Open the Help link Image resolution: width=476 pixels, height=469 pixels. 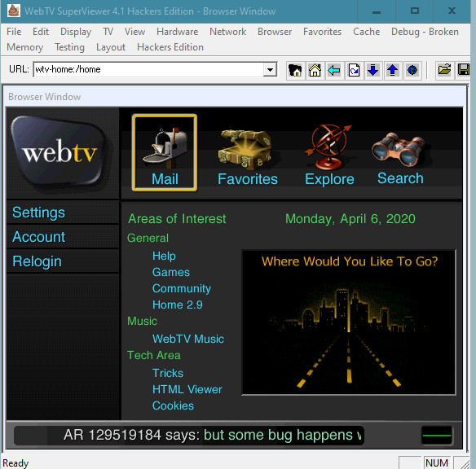pos(164,256)
